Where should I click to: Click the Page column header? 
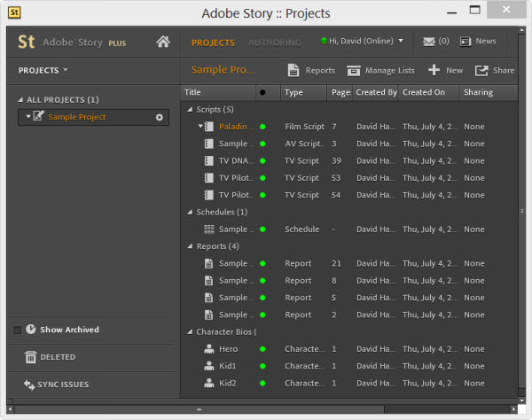pos(340,92)
